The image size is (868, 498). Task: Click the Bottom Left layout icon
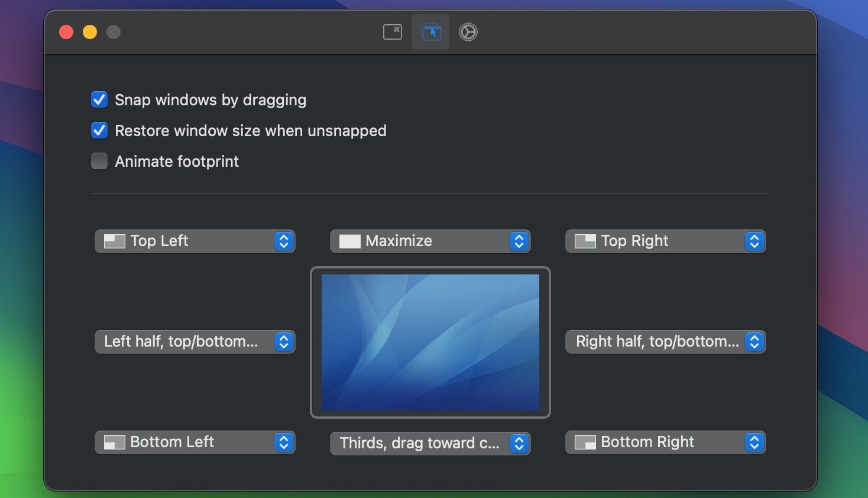pyautogui.click(x=114, y=442)
